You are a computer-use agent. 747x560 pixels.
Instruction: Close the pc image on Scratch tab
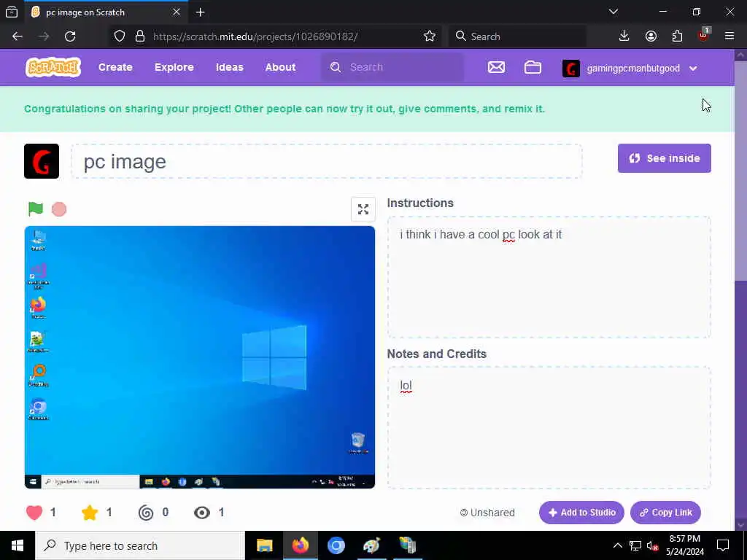point(177,12)
